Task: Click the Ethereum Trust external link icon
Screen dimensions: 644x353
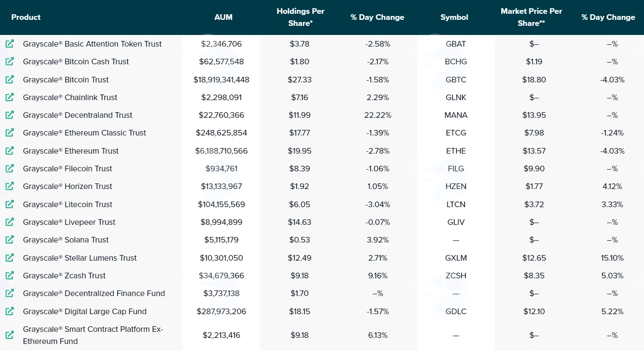Action: pos(9,151)
